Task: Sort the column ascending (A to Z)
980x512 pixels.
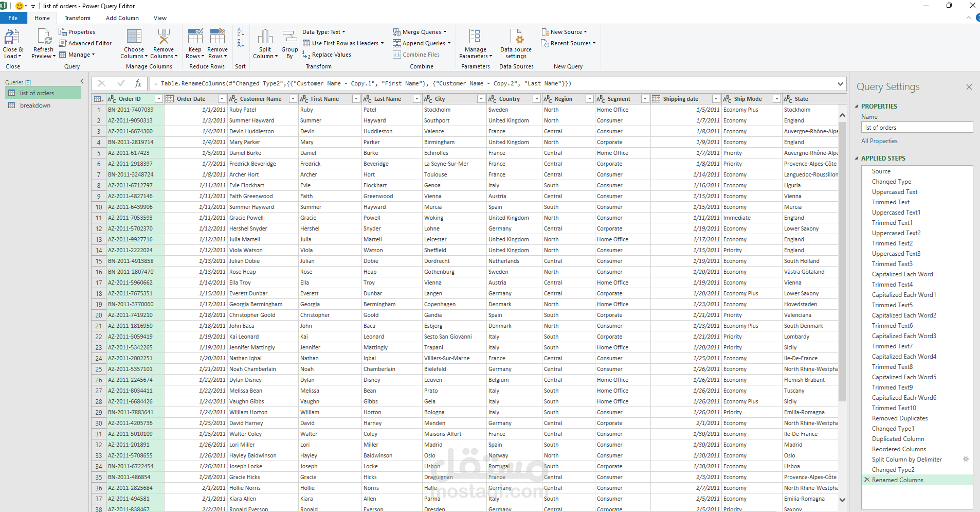Action: coord(241,32)
